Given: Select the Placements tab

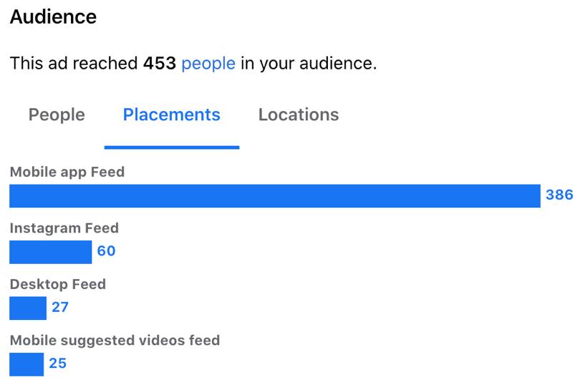Looking at the screenshot, I should (x=172, y=114).
